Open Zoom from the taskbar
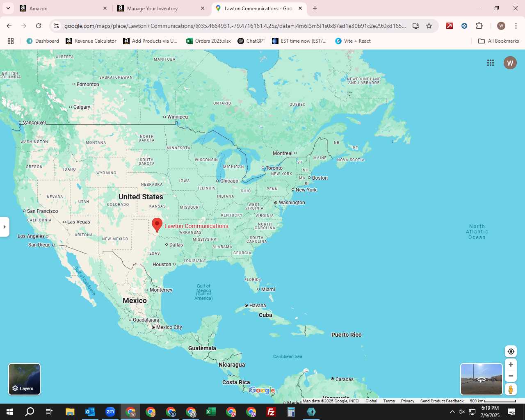Screen dimensions: 525x420 click(110, 412)
